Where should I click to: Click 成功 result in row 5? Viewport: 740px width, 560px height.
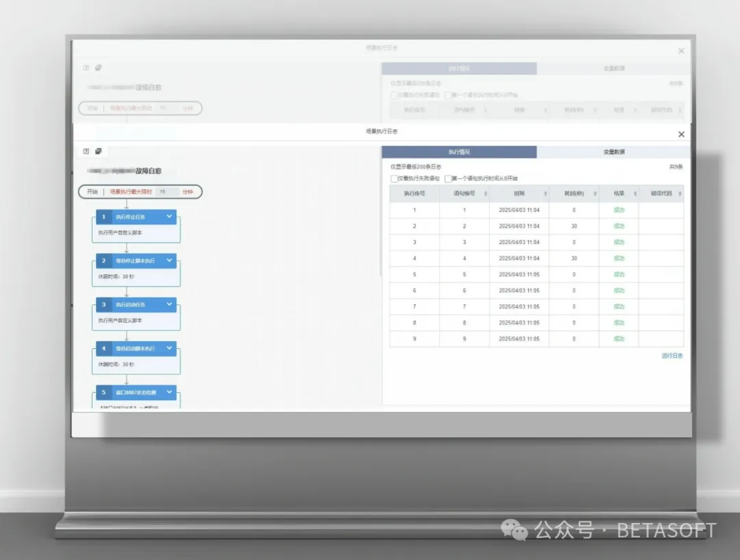[x=619, y=274]
